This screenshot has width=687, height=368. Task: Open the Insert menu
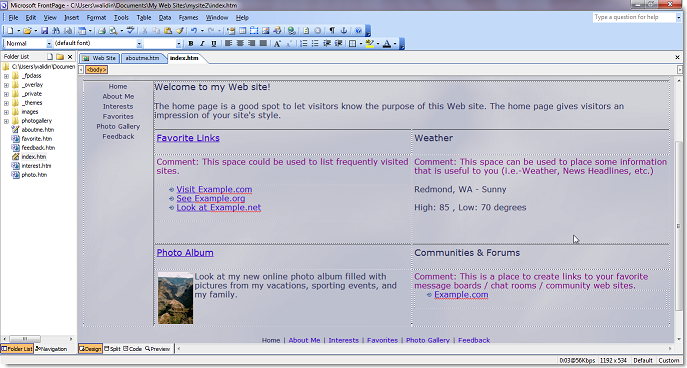click(71, 18)
